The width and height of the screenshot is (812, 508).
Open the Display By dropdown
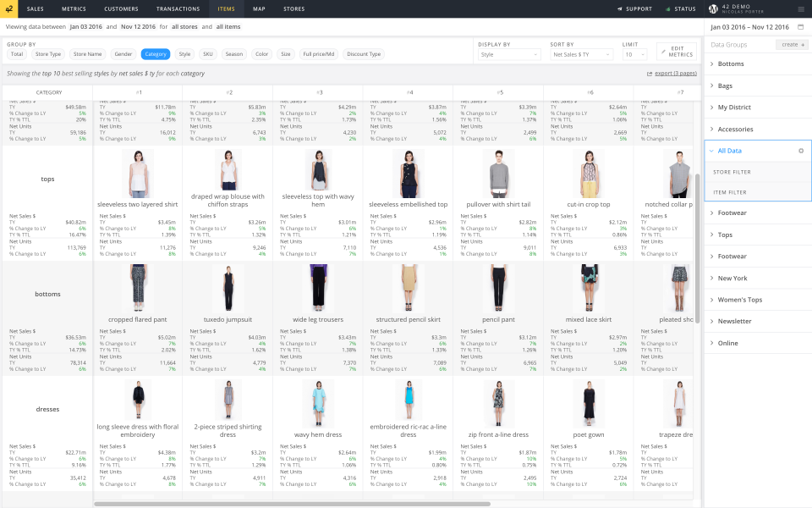point(509,54)
